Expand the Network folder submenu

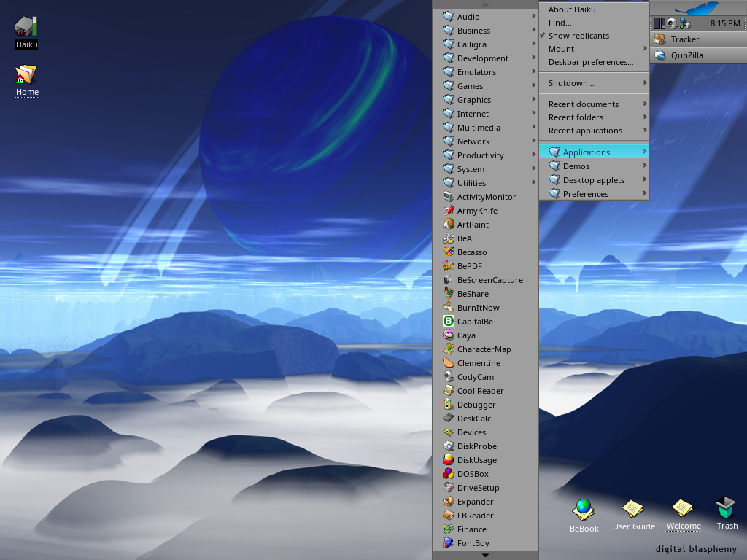485,141
